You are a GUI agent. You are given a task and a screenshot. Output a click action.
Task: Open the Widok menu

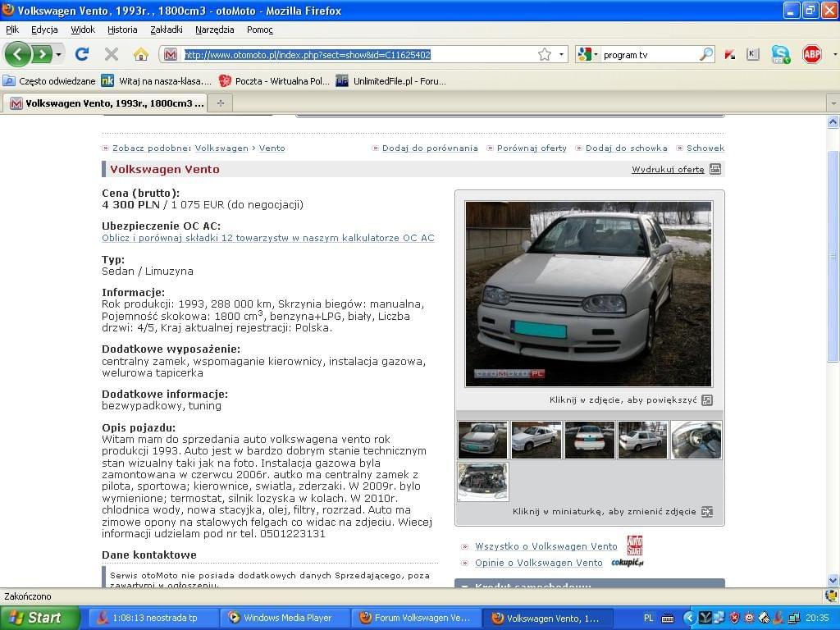[83, 30]
